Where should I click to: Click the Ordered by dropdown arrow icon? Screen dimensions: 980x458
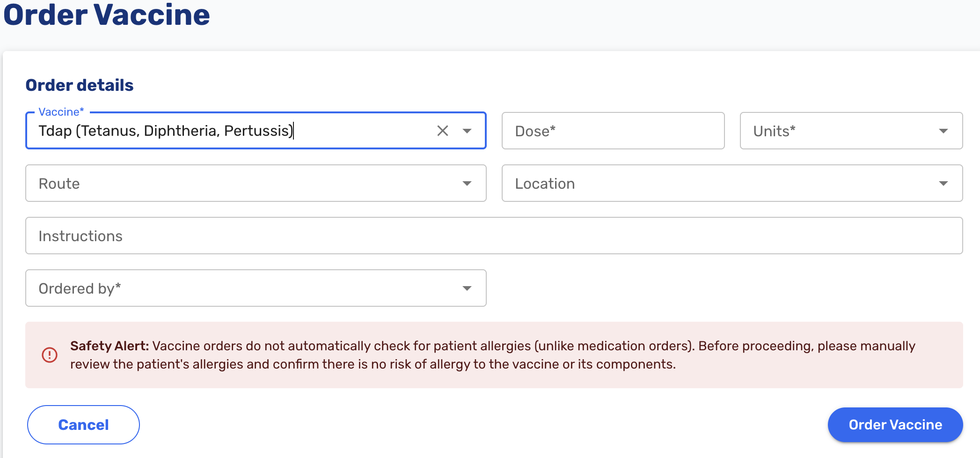467,288
